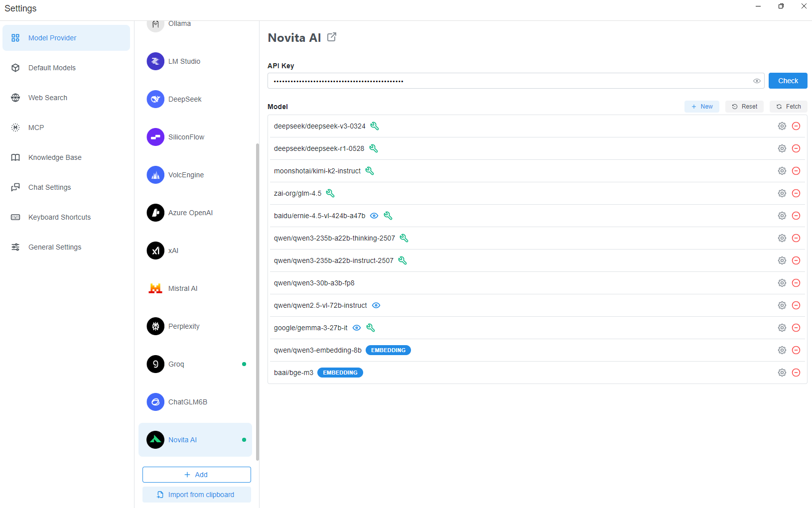Viewport: 812px width, 508px height.
Task: Select Novita AI provider
Action: (x=195, y=440)
